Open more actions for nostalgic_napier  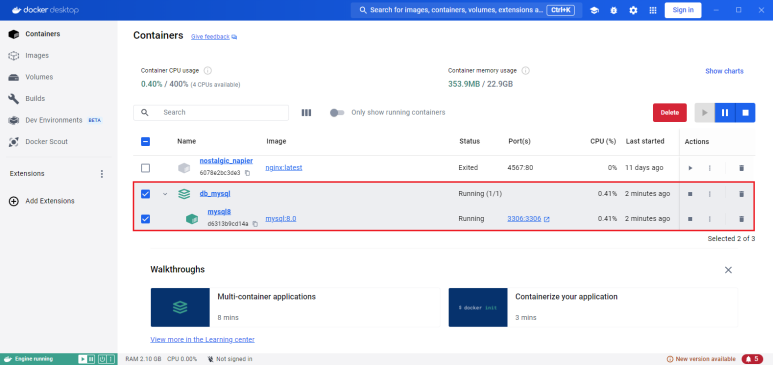coord(710,168)
